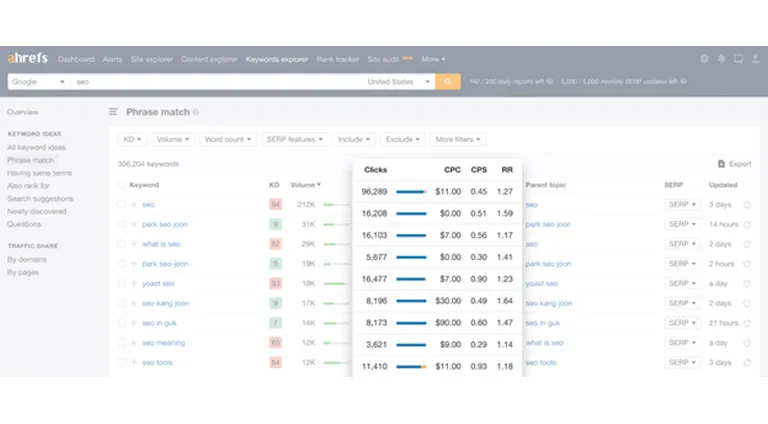
Task: Open the Word count filter dropdown
Action: point(228,140)
